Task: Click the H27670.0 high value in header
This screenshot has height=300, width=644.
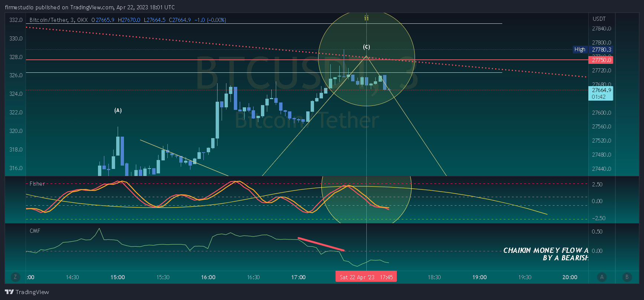Action: click(x=129, y=20)
